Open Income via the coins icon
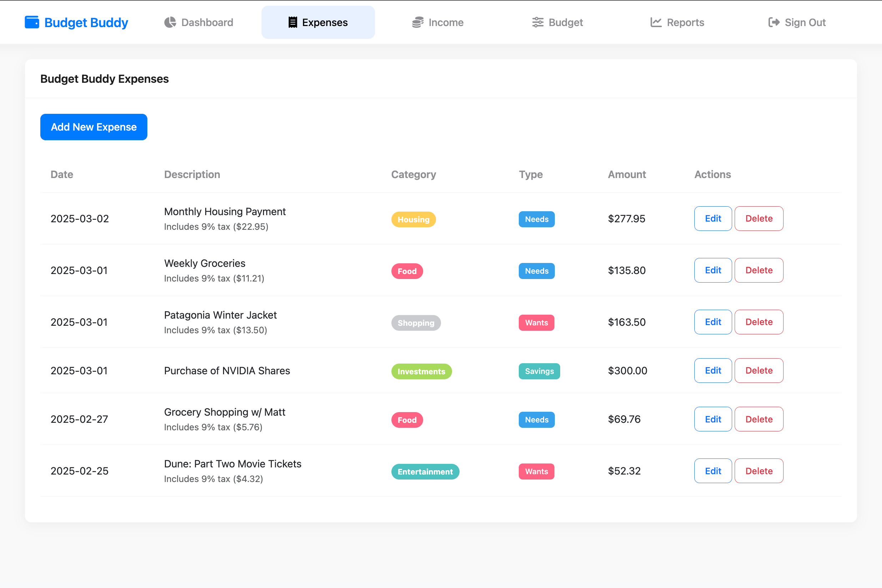The height and width of the screenshot is (588, 882). coord(417,22)
